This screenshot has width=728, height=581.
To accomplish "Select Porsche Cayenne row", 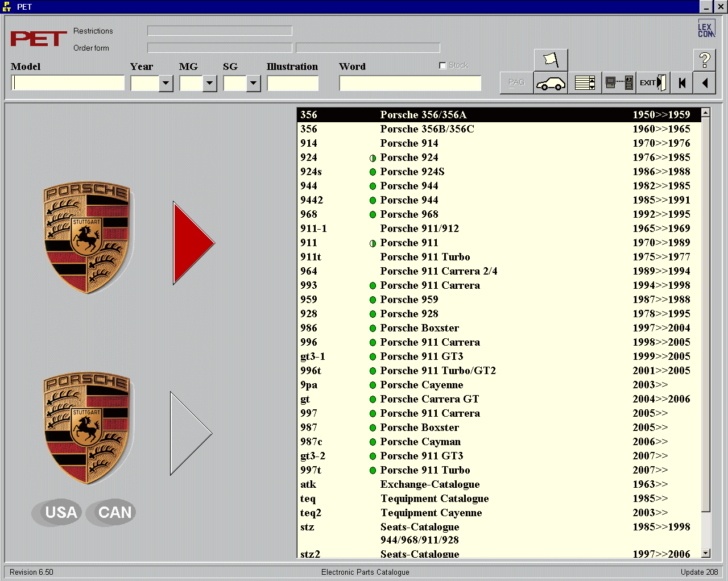I will [x=499, y=385].
